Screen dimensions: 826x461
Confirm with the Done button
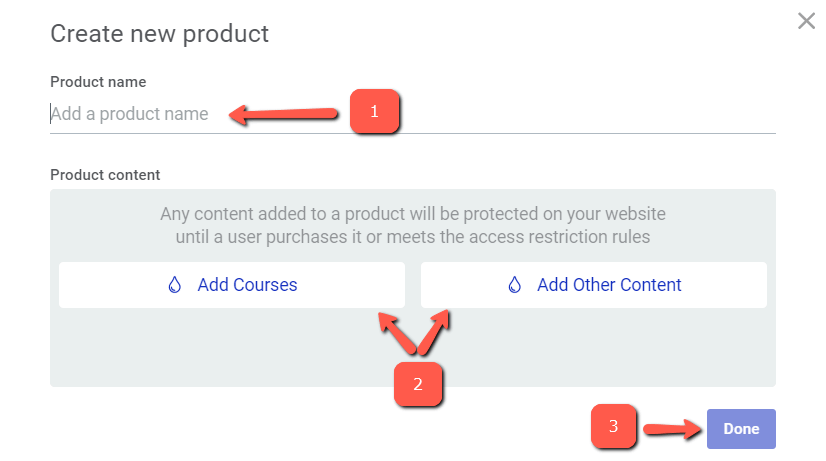741,429
